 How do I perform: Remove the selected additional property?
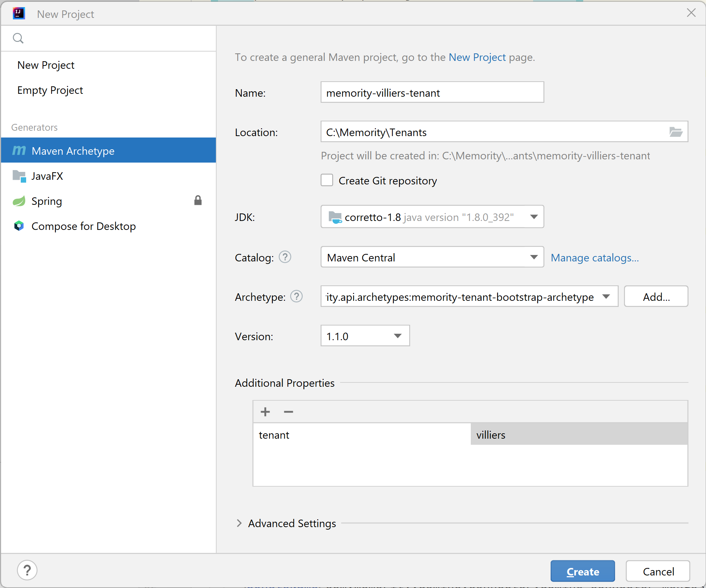(289, 412)
